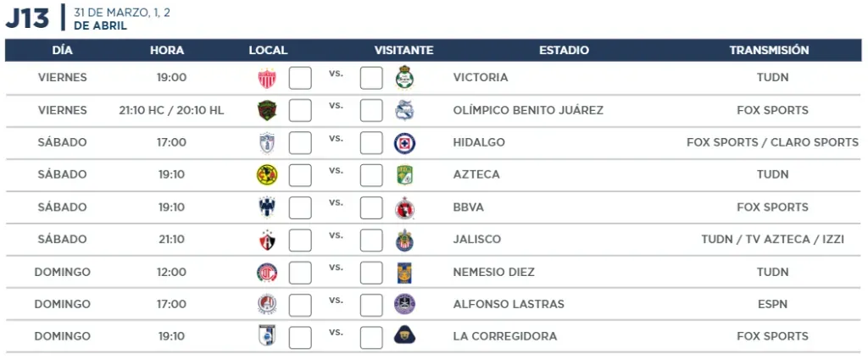This screenshot has width=868, height=359.
Task: Select the Toluca local score box
Action: (300, 272)
